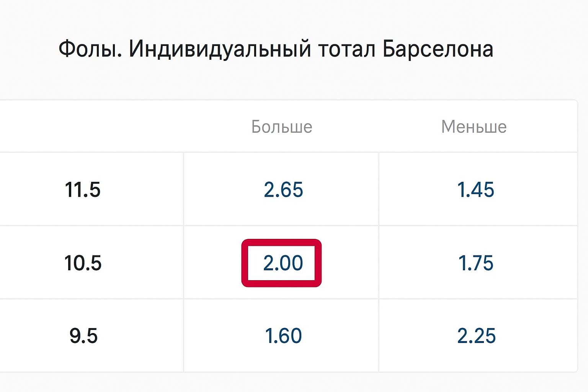Viewport: 588px width, 392px height.
Task: Choose the lowest odds in Меньше column
Action: [476, 190]
